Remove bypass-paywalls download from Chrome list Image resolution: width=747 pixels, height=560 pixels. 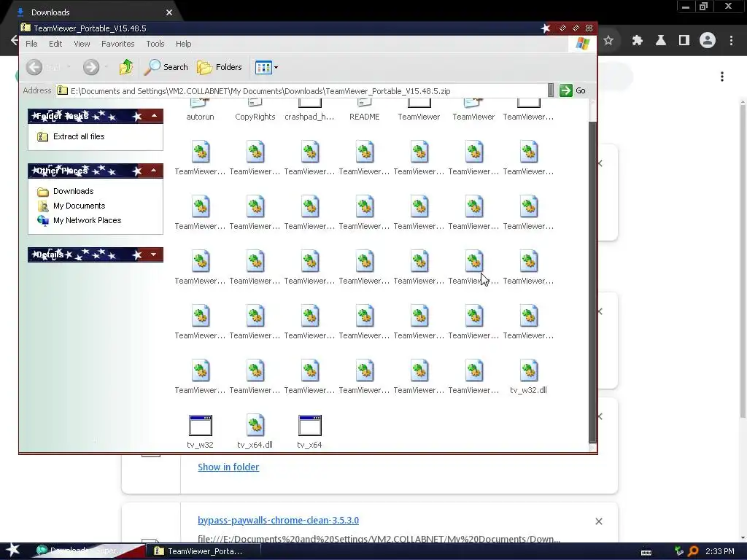pyautogui.click(x=599, y=521)
